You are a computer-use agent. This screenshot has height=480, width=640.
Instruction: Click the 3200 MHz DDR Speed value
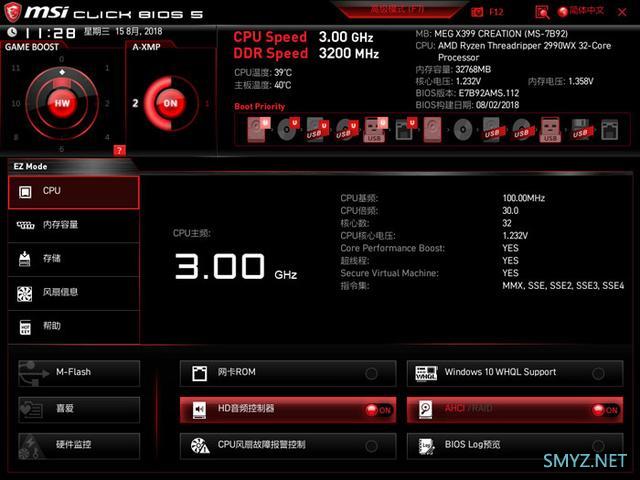click(349, 53)
